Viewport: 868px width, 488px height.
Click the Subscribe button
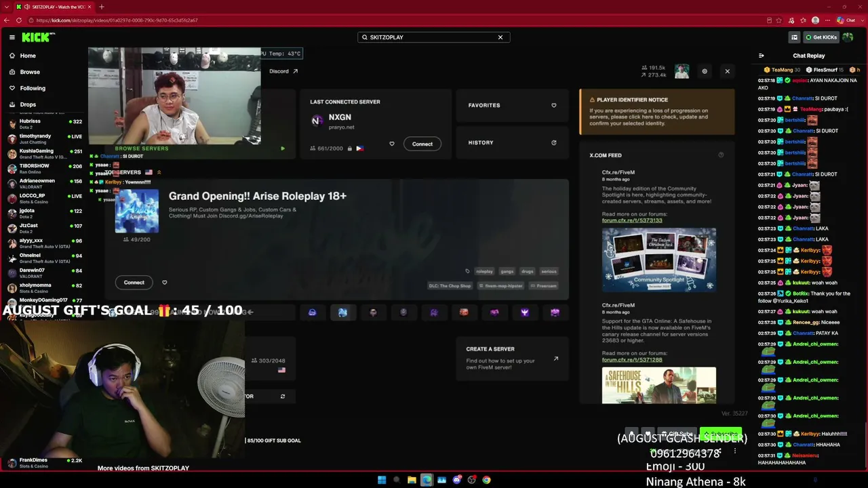[721, 434]
